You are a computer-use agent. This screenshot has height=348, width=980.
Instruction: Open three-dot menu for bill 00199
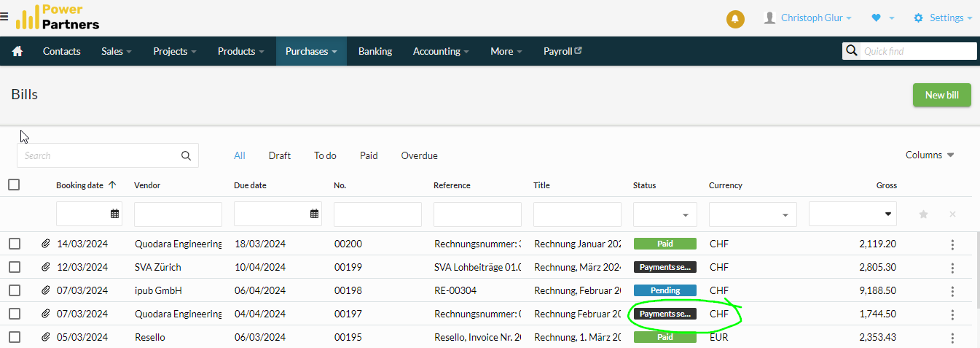pyautogui.click(x=952, y=268)
